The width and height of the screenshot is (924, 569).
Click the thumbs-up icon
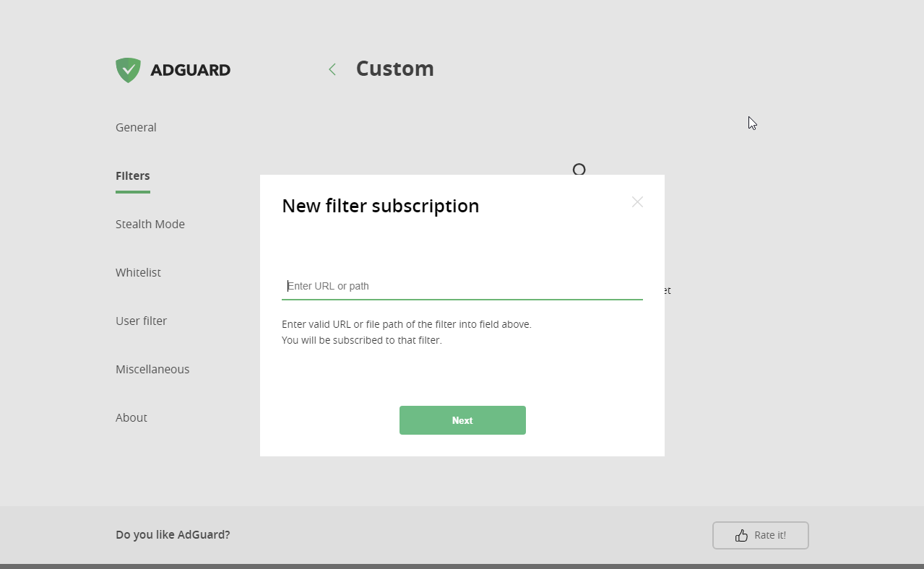click(741, 535)
